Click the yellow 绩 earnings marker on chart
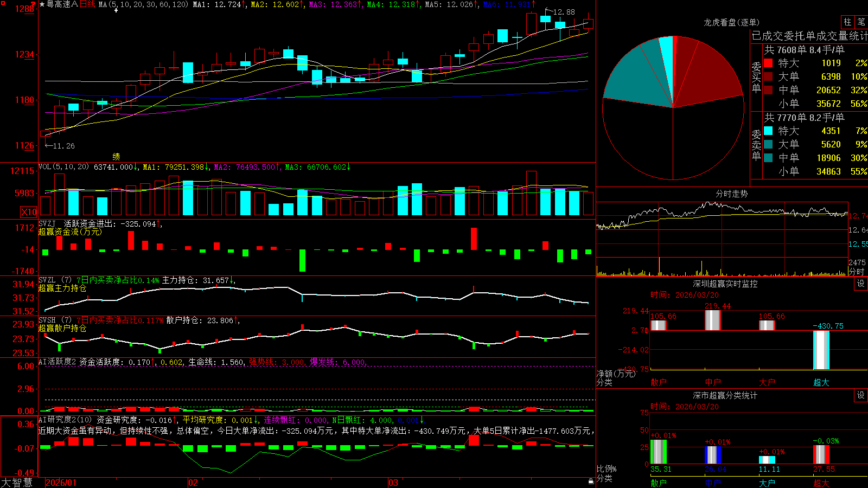Image resolution: width=868 pixels, height=488 pixels. click(x=116, y=157)
